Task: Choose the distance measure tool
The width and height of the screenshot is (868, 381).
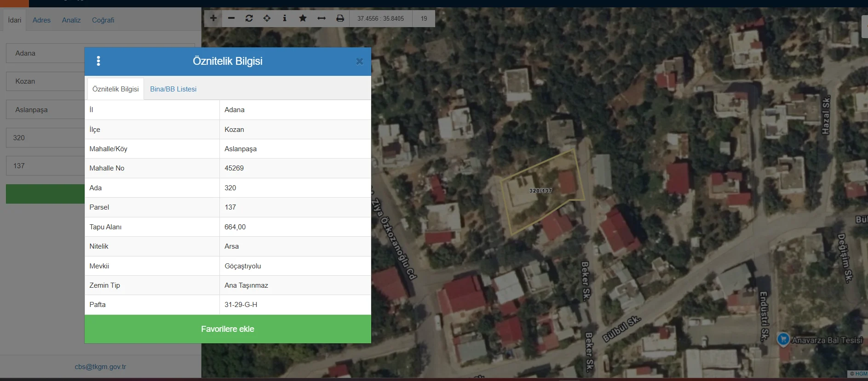Action: coord(322,18)
